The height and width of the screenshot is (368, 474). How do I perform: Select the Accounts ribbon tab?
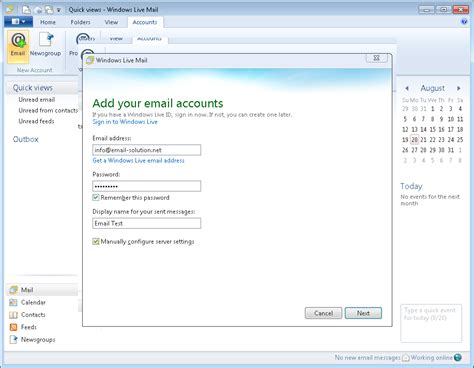pos(145,22)
